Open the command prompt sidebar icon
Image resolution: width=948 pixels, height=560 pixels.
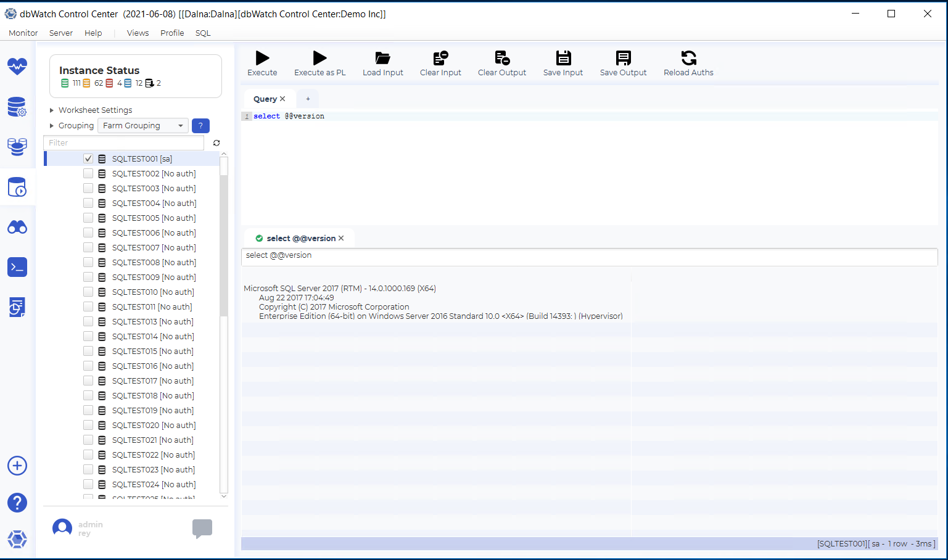point(17,267)
